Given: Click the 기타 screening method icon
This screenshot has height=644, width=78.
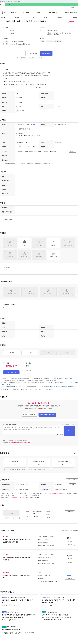Looking at the screenshot, I should coord(66,353).
